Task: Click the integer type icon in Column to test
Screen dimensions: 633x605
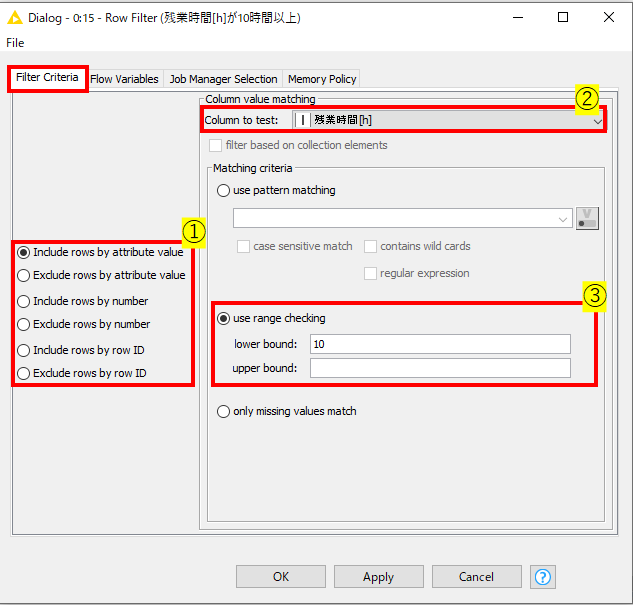Action: (302, 120)
